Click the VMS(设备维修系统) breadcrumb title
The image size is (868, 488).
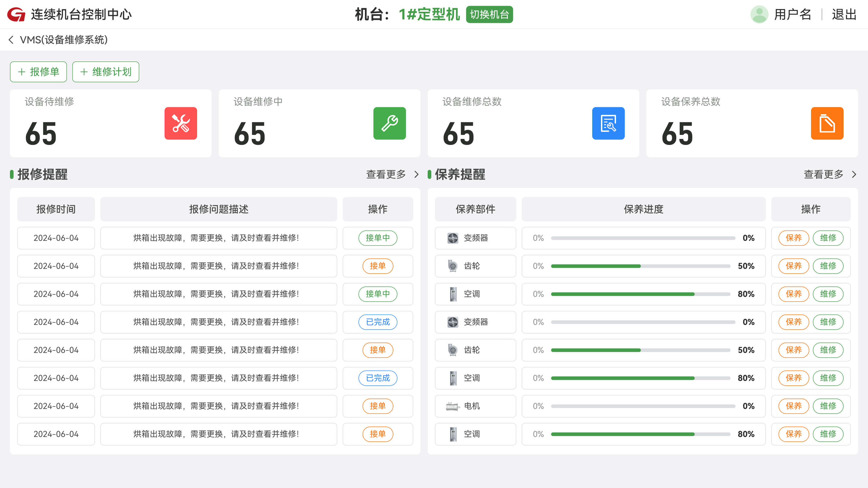pyautogui.click(x=64, y=40)
